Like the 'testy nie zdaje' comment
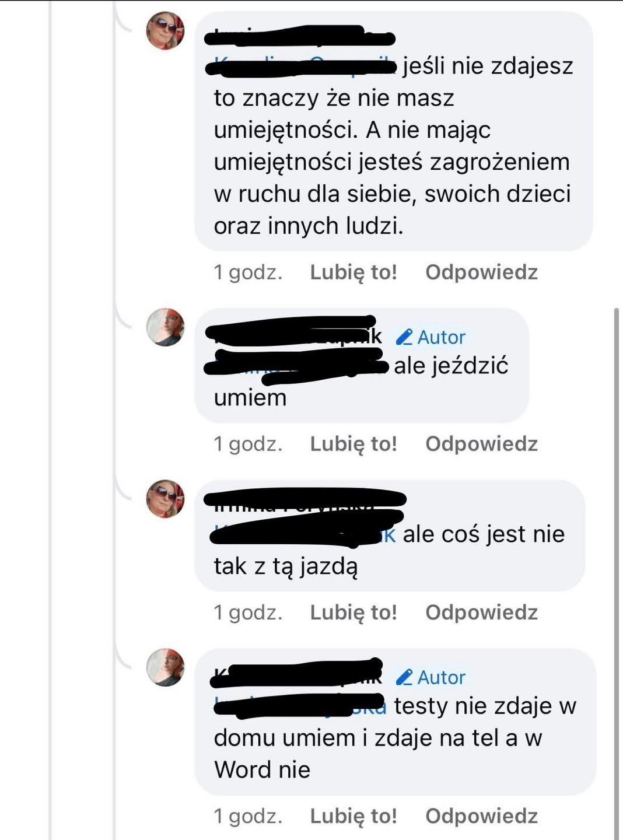 (353, 816)
